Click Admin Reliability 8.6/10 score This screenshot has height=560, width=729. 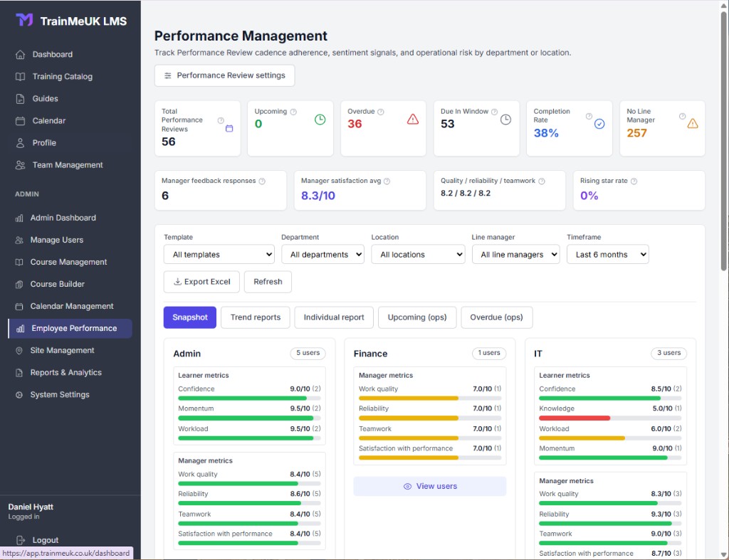click(x=300, y=494)
